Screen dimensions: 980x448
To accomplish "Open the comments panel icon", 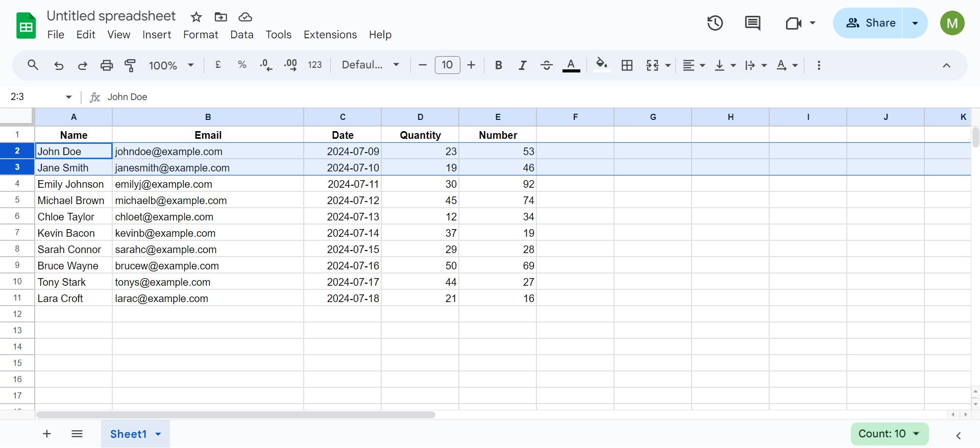I will (752, 23).
